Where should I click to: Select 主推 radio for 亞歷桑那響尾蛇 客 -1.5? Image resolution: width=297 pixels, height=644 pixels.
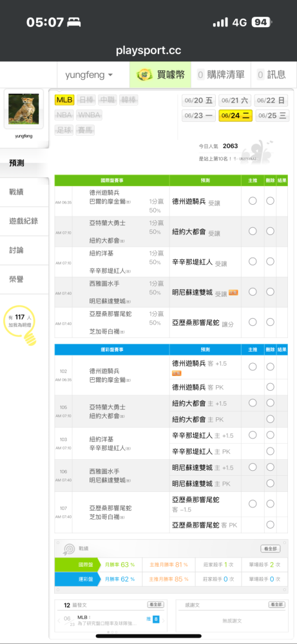(253, 504)
